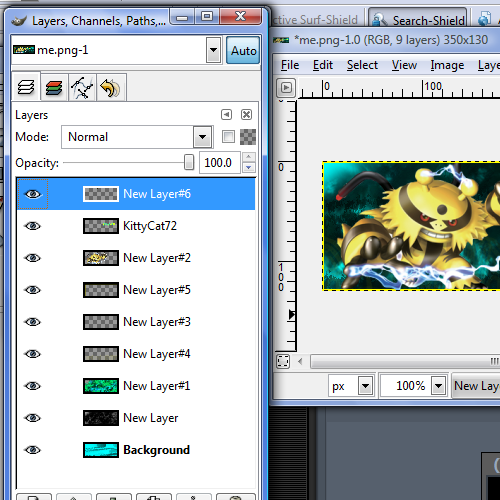Click the image window menu arrow button at ruler corner
The image size is (500, 500).
[x=286, y=88]
